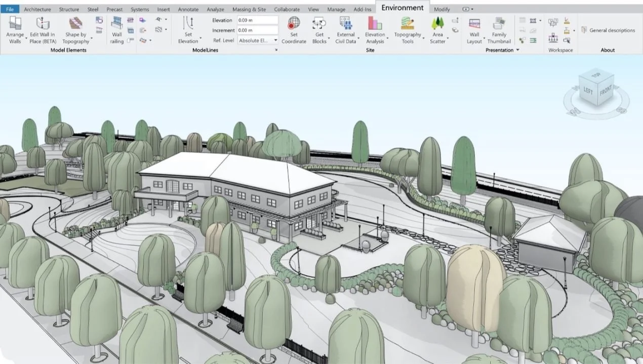
Task: Click the Get Blocks tool
Action: click(319, 30)
